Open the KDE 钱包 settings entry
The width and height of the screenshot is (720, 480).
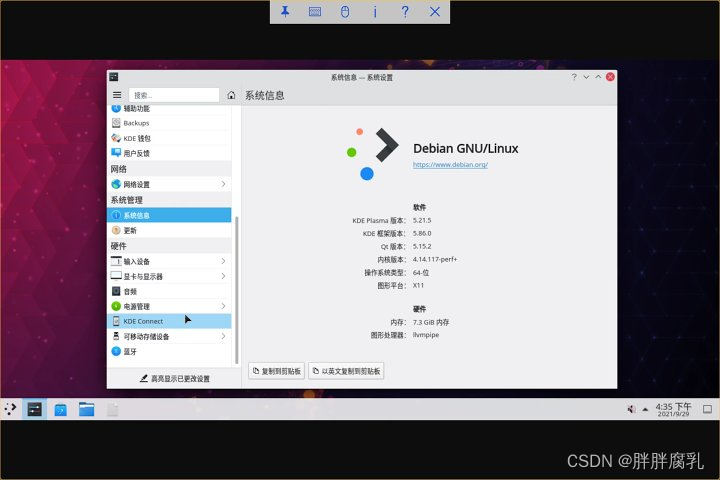click(x=169, y=138)
